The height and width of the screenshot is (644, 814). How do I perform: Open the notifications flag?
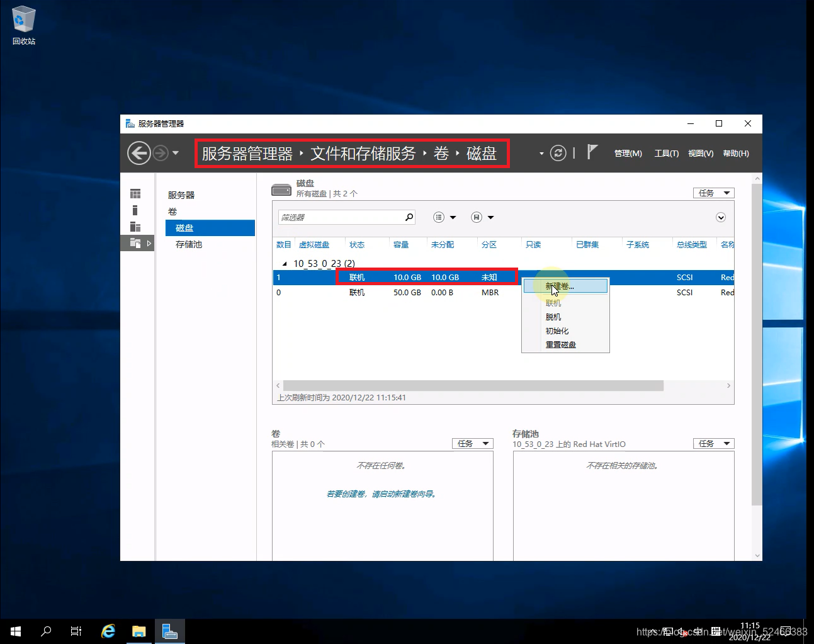pos(592,152)
